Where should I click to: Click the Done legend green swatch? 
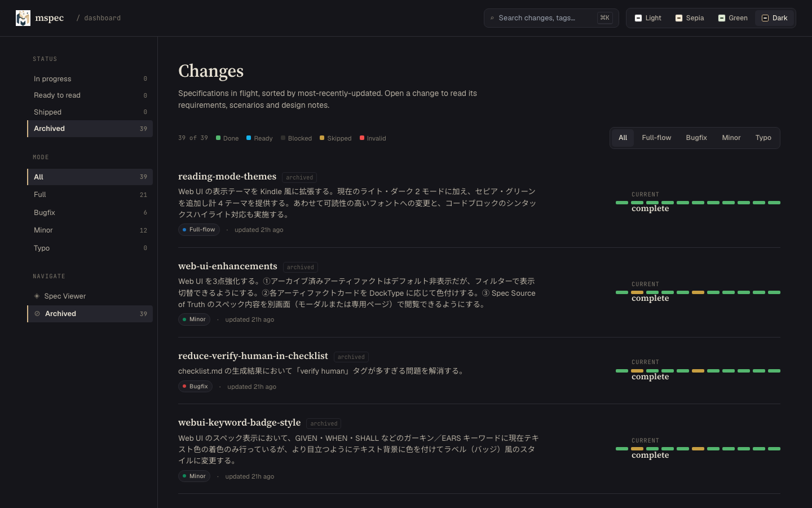(218, 138)
